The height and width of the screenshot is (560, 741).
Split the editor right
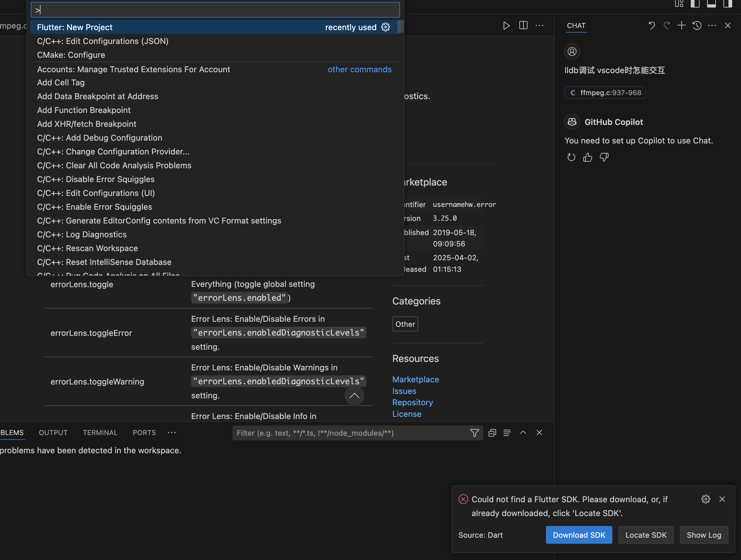(x=523, y=25)
